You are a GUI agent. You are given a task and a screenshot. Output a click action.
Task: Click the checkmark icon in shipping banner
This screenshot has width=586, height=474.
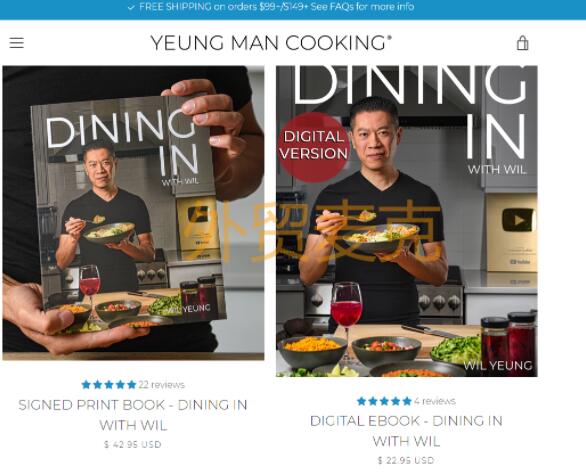(131, 7)
